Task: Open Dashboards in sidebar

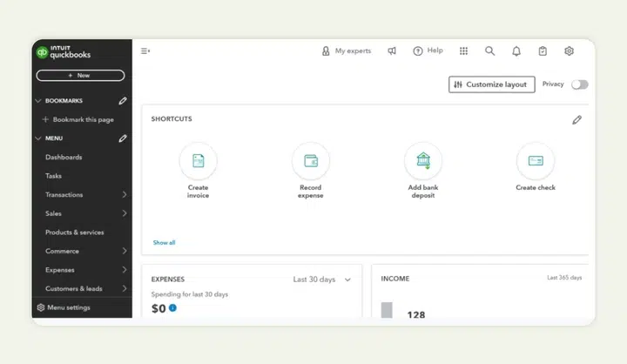Action: pos(64,158)
